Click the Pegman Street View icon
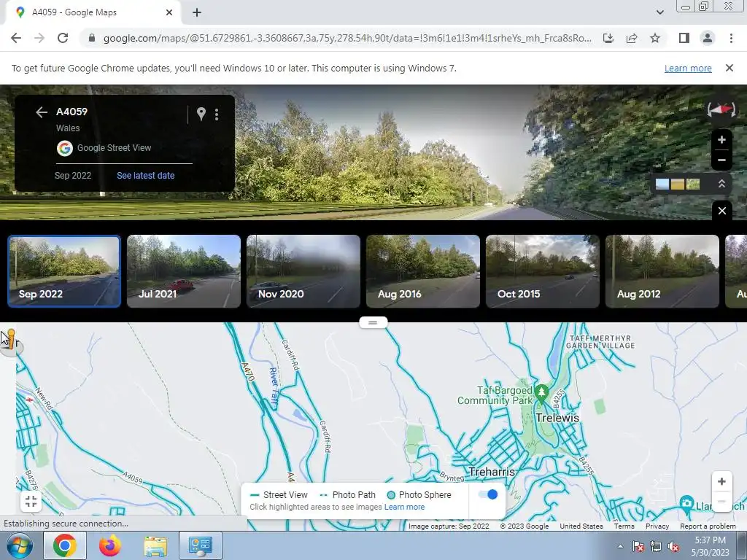This screenshot has width=747, height=560. coord(10,341)
